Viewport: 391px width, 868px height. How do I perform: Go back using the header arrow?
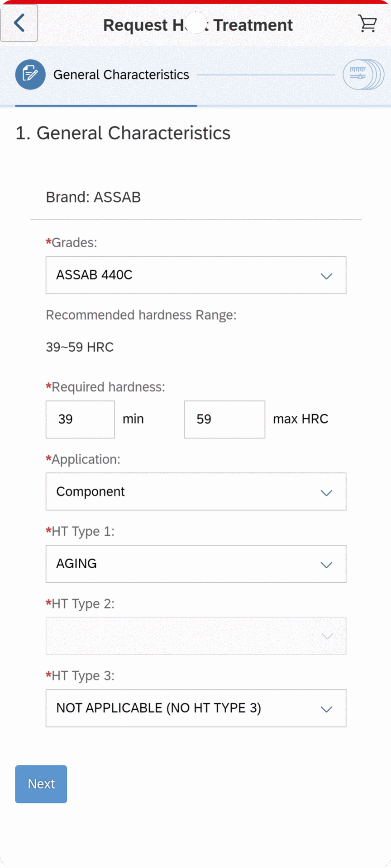(19, 23)
